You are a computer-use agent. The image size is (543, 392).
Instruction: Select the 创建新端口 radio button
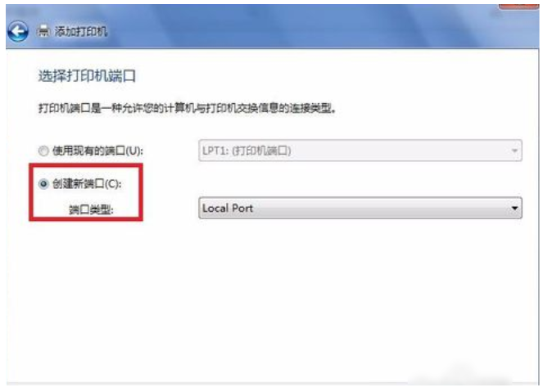[43, 183]
